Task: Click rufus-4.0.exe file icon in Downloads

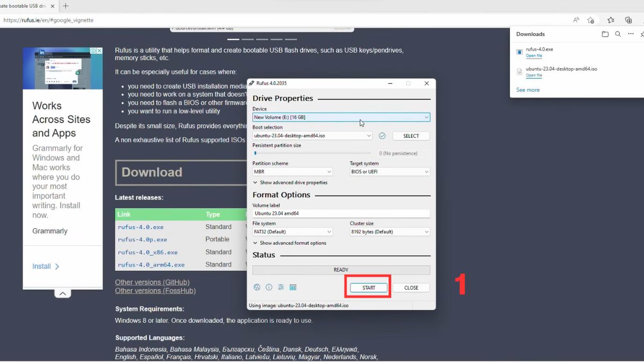Action: (519, 52)
